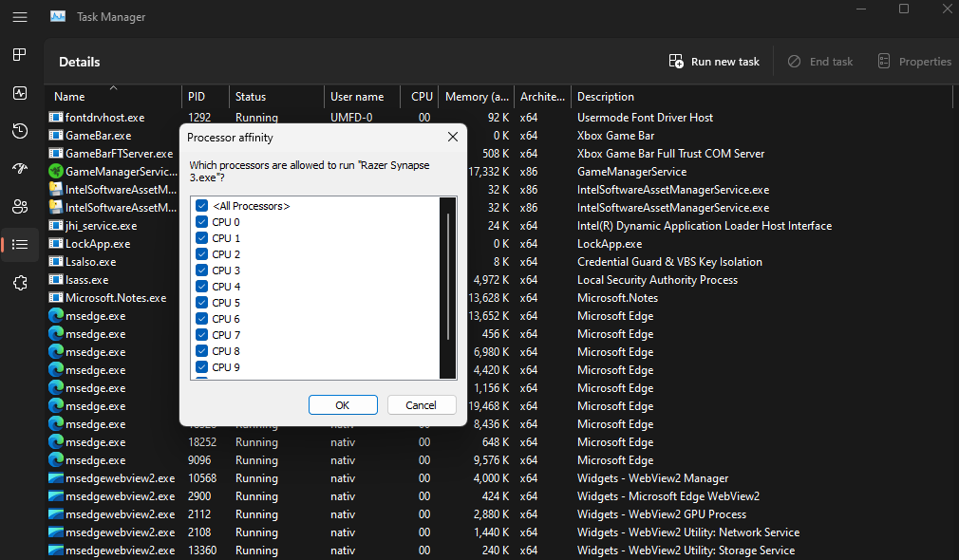Click Intel(R) Dynamic Application Loader Host Interface
959x560 pixels.
click(704, 226)
